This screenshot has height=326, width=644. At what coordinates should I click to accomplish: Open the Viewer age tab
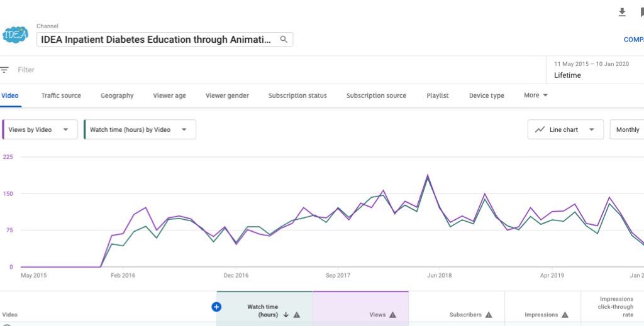(x=169, y=95)
